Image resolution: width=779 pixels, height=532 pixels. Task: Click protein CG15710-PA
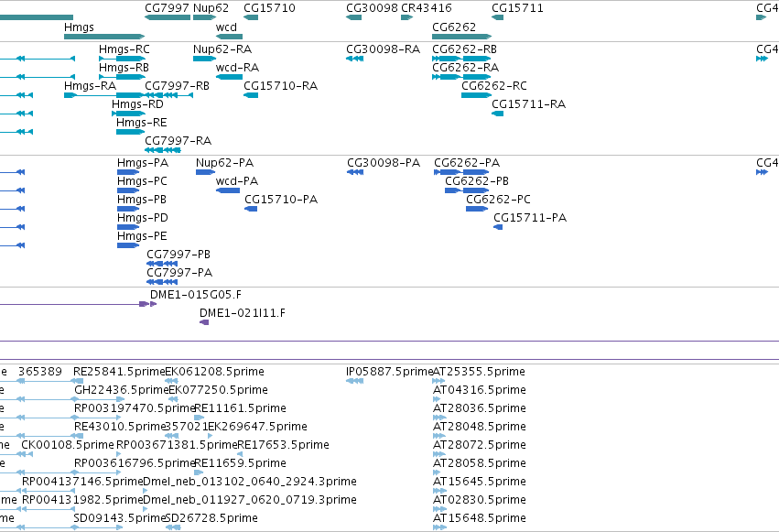coord(281,200)
